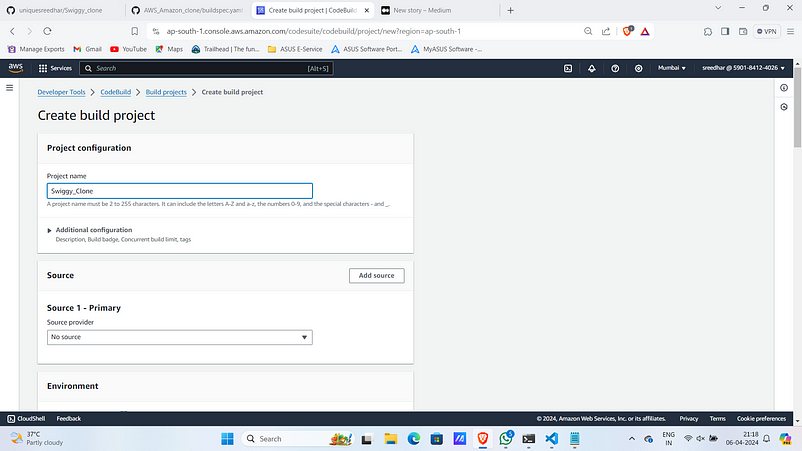The width and height of the screenshot is (802, 451).
Task: Open the Brave wallet icon
Action: 743,31
